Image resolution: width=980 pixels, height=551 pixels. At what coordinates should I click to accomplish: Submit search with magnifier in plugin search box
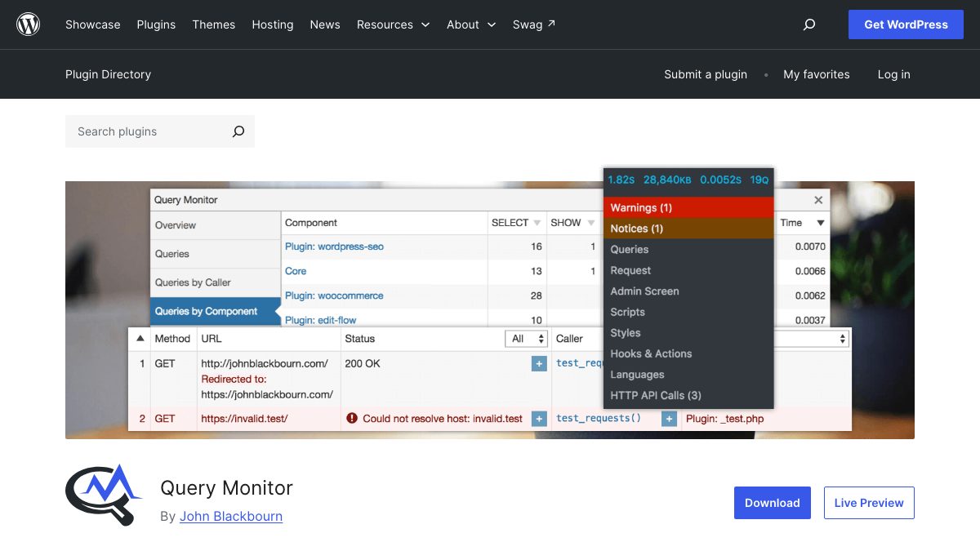(x=238, y=131)
